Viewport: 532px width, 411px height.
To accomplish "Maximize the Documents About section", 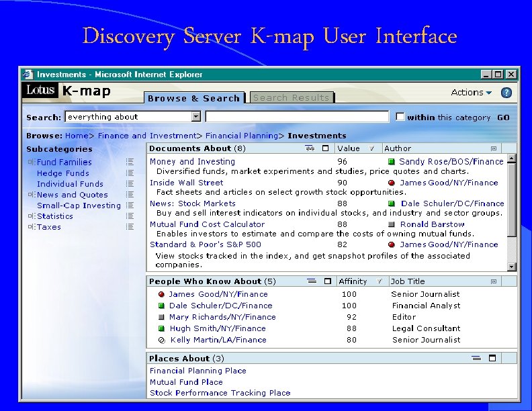I will pos(325,148).
